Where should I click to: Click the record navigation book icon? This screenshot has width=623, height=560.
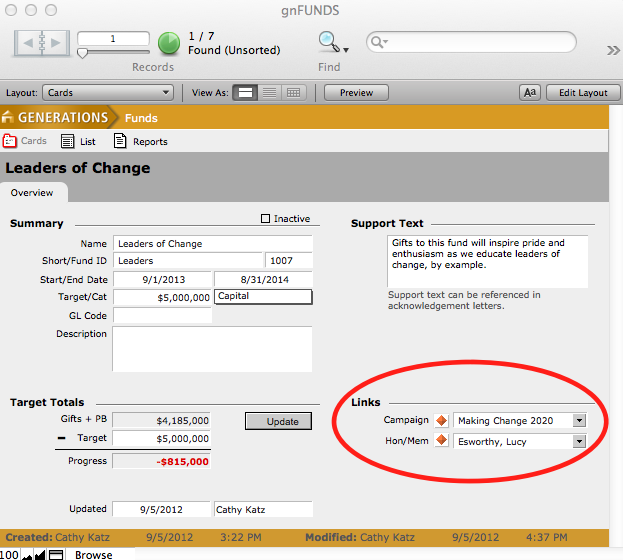(41, 43)
